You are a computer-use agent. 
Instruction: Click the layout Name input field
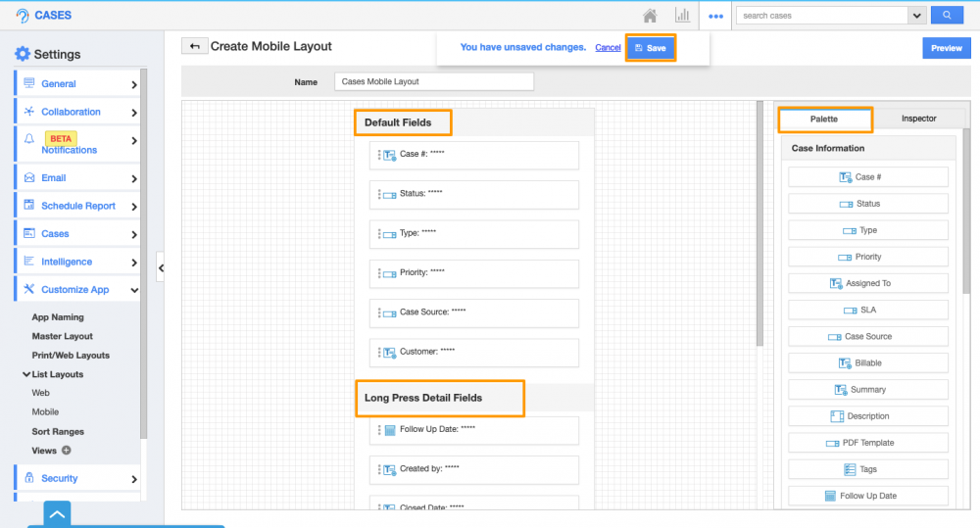(x=433, y=82)
